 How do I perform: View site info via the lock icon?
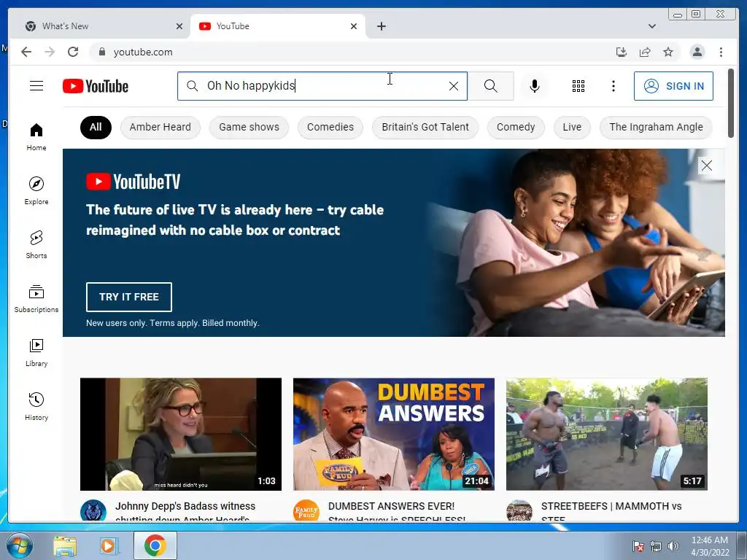[101, 52]
